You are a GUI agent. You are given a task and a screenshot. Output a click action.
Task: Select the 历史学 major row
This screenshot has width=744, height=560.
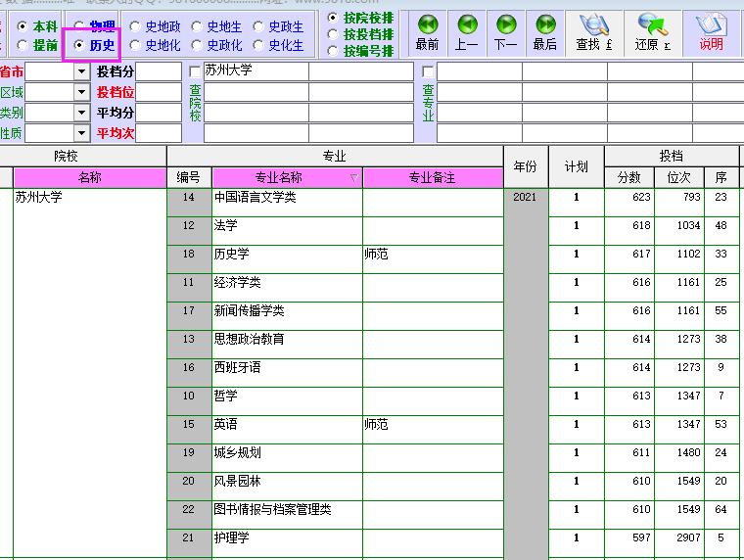[287, 259]
